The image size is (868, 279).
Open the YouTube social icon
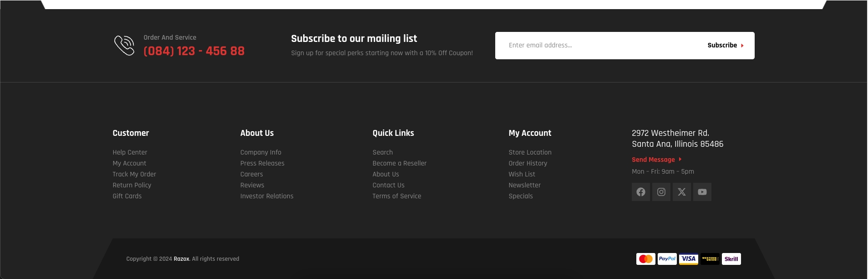[702, 192]
